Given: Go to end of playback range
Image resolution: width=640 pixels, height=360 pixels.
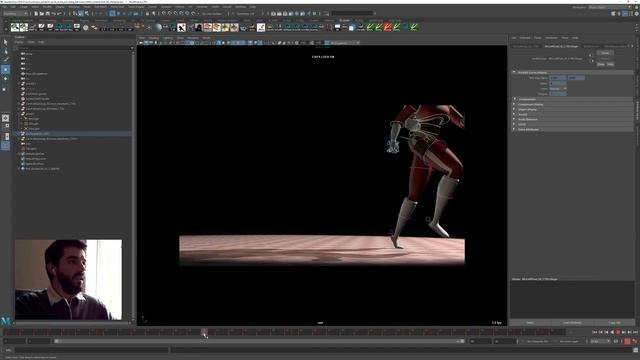Looking at the screenshot, I should [635, 332].
